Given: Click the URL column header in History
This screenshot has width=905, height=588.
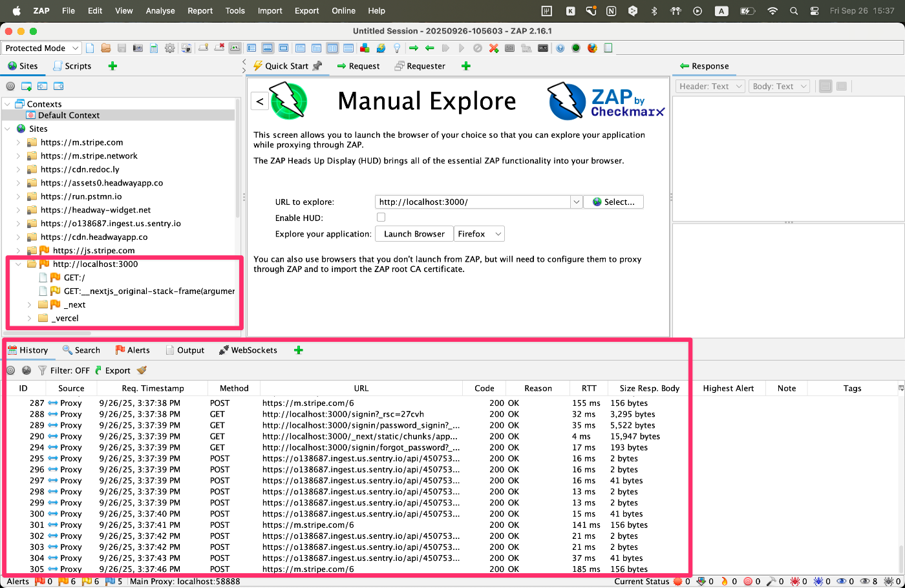Looking at the screenshot, I should (361, 388).
